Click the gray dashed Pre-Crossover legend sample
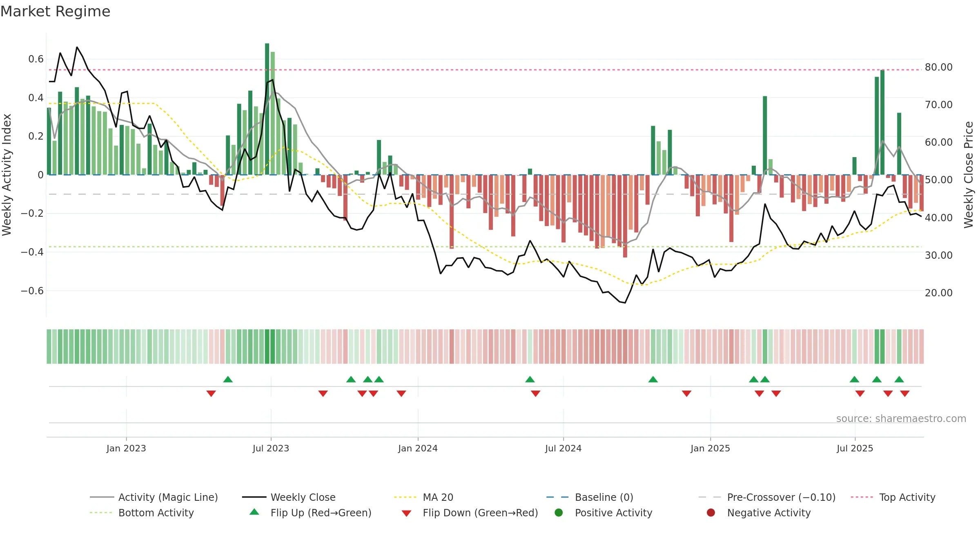Screen dimensions: 980x551 tap(710, 497)
